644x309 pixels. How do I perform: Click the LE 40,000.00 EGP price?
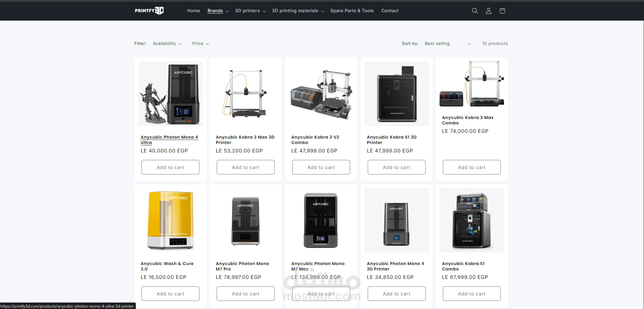[164, 151]
